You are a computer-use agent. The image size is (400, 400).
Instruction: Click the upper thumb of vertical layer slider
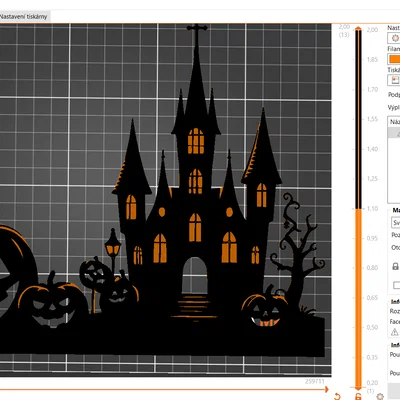pyautogui.click(x=358, y=28)
